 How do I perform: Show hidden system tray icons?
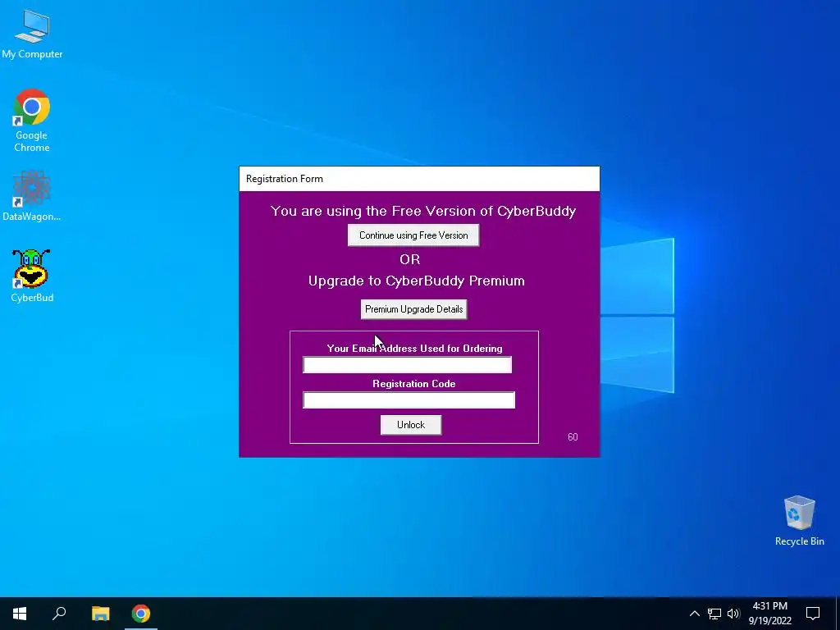coord(694,614)
